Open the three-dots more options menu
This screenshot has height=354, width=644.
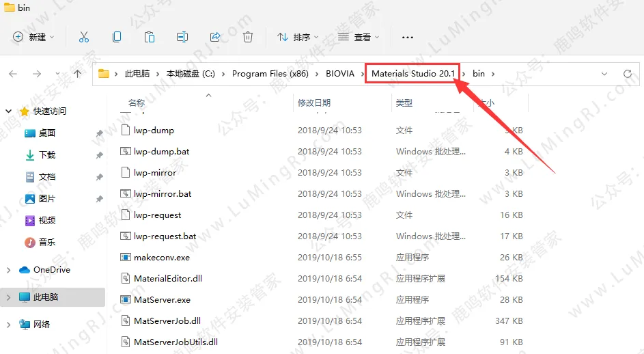(408, 37)
